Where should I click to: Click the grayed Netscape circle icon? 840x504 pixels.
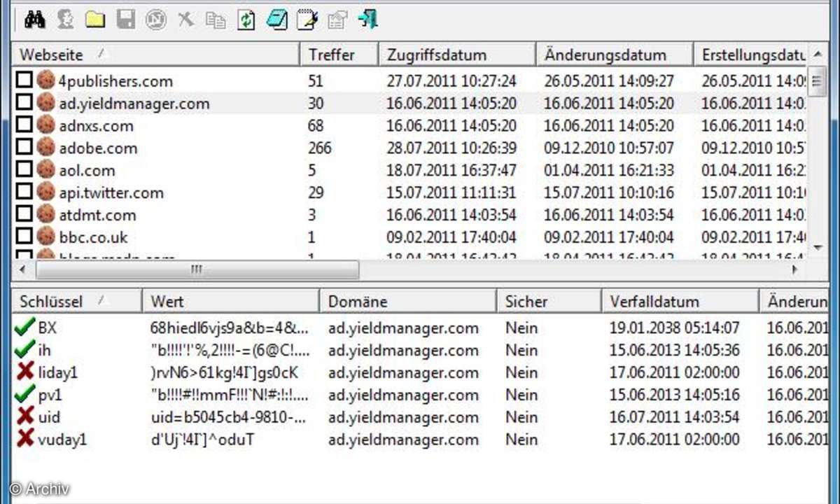click(155, 20)
